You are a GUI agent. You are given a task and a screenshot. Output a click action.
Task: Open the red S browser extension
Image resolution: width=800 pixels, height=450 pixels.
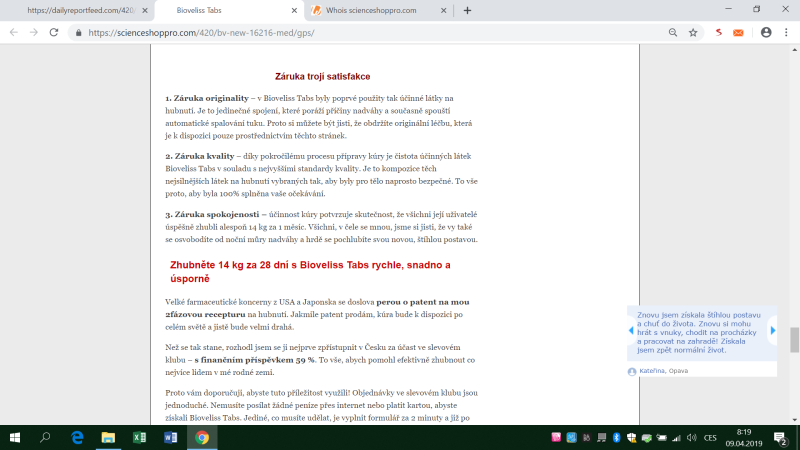(718, 33)
